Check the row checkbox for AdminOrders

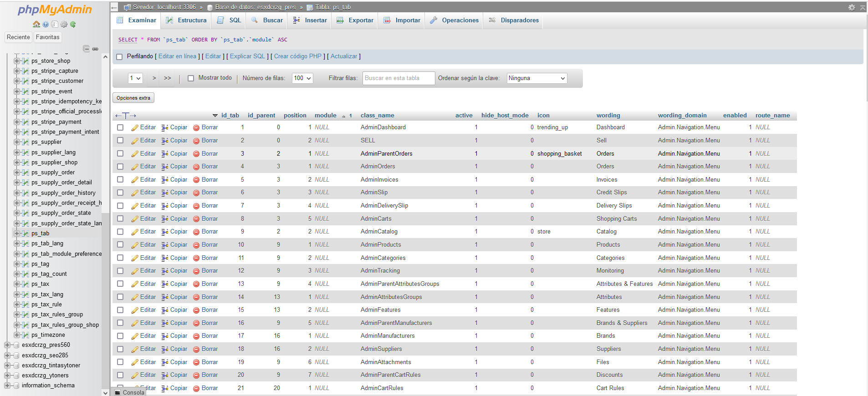pos(120,167)
